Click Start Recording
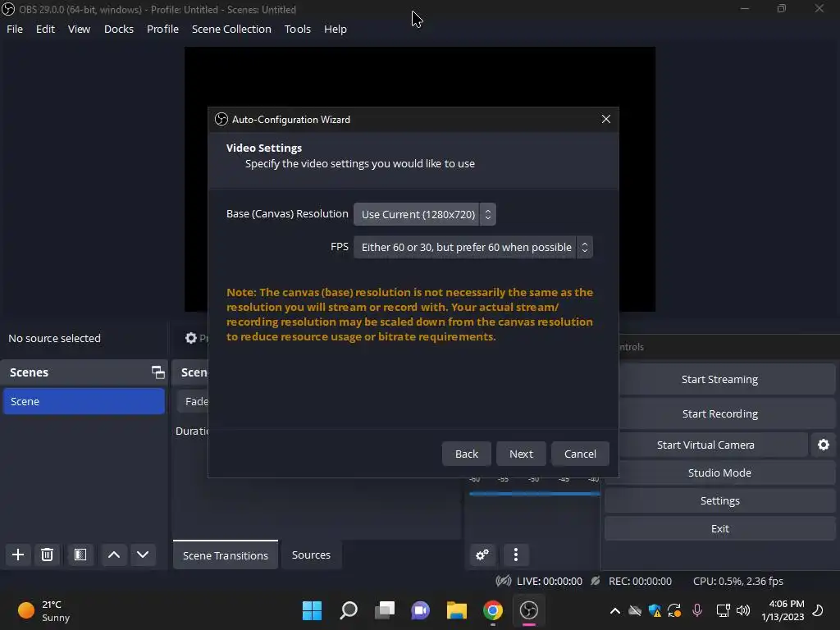The image size is (840, 630). (720, 413)
